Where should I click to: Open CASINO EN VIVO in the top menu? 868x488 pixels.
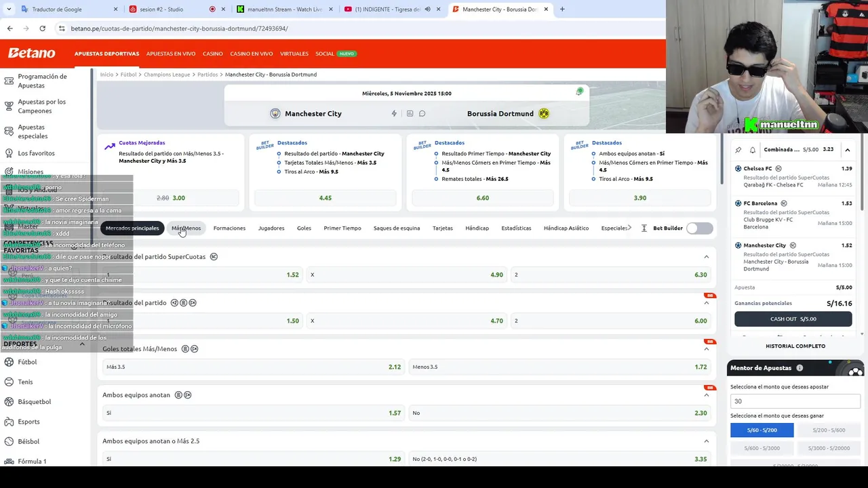pos(252,54)
